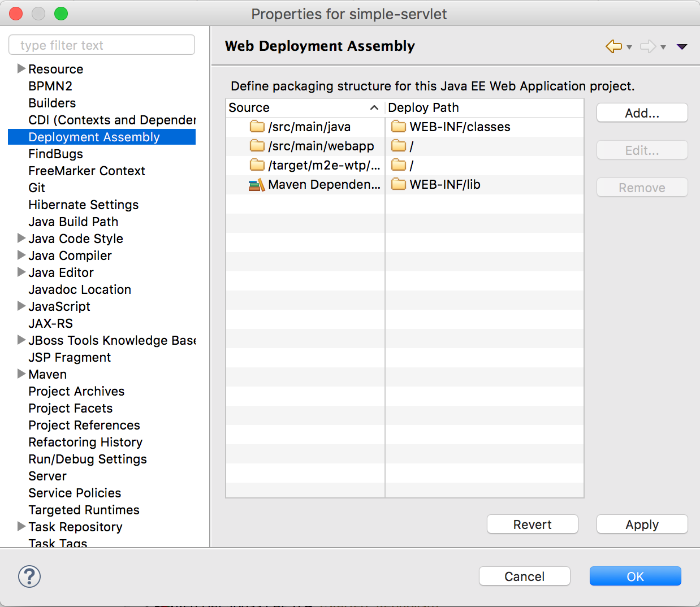The image size is (700, 607).
Task: Expand the Maven node
Action: point(21,374)
